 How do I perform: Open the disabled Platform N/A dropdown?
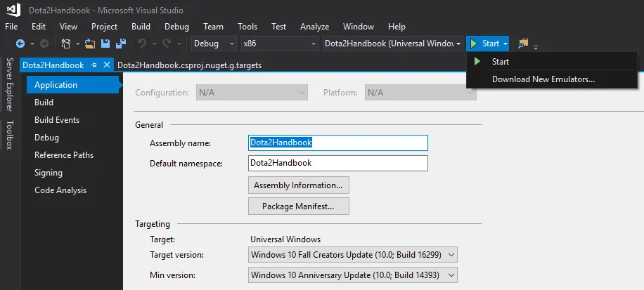point(420,93)
